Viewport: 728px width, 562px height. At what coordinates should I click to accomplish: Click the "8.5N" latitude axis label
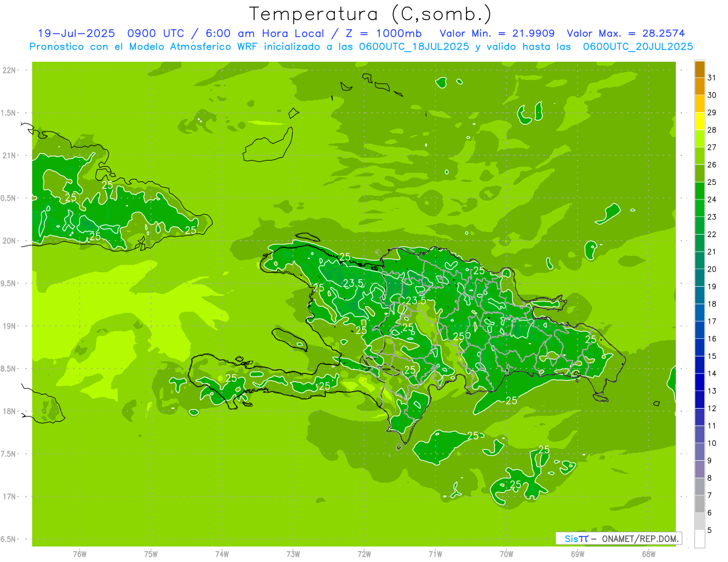coord(8,369)
